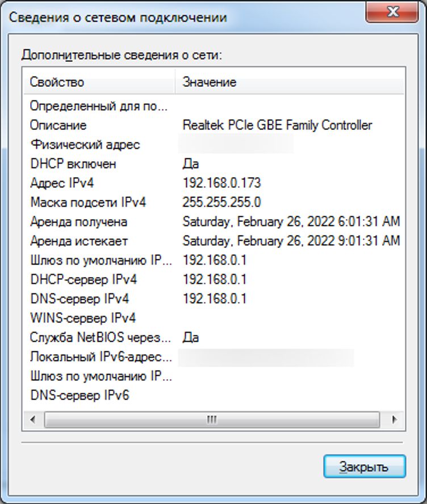Click the Закрыть button

pos(364,467)
